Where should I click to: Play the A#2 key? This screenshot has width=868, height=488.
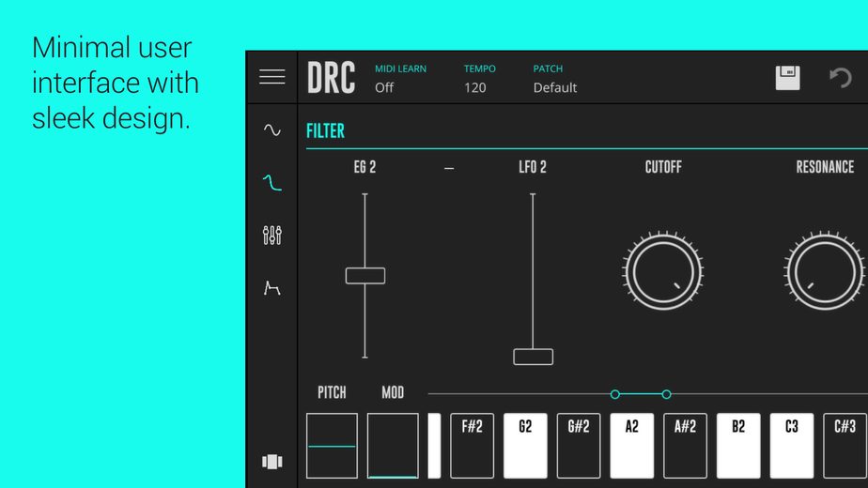click(685, 446)
